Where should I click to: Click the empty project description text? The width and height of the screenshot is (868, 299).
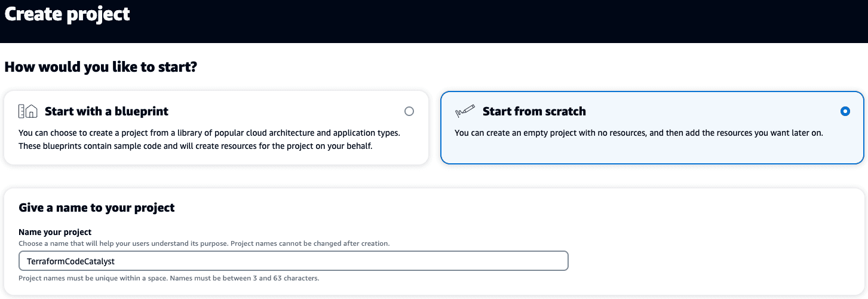[639, 133]
